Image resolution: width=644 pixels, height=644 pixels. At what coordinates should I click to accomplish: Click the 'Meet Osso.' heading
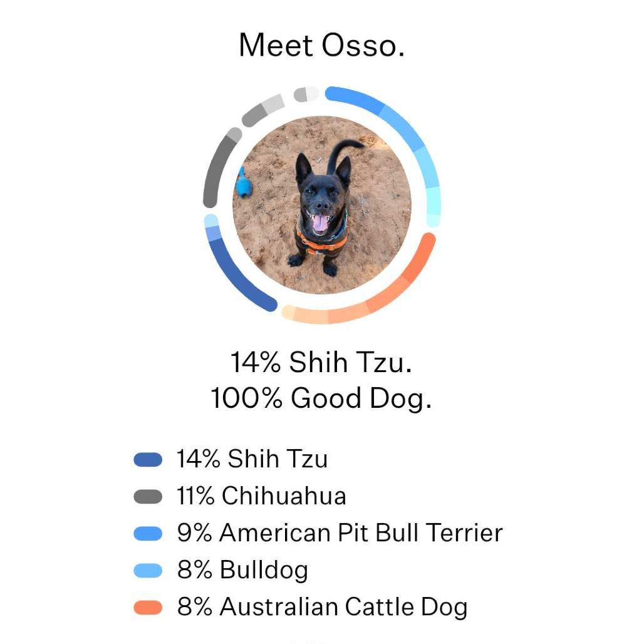click(x=321, y=46)
